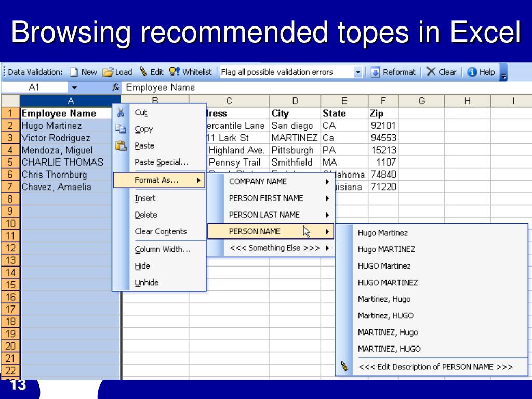Image resolution: width=532 pixels, height=399 pixels.
Task: Click the Help info icon
Action: click(472, 72)
